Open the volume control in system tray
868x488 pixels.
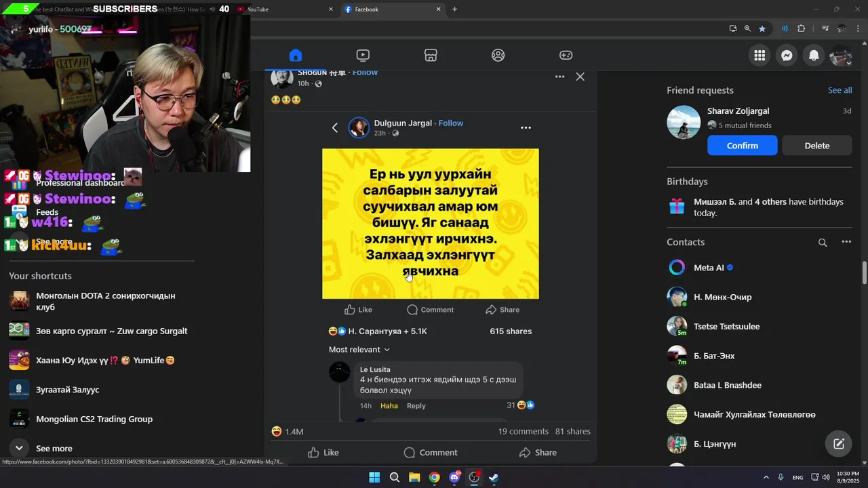coord(825,477)
